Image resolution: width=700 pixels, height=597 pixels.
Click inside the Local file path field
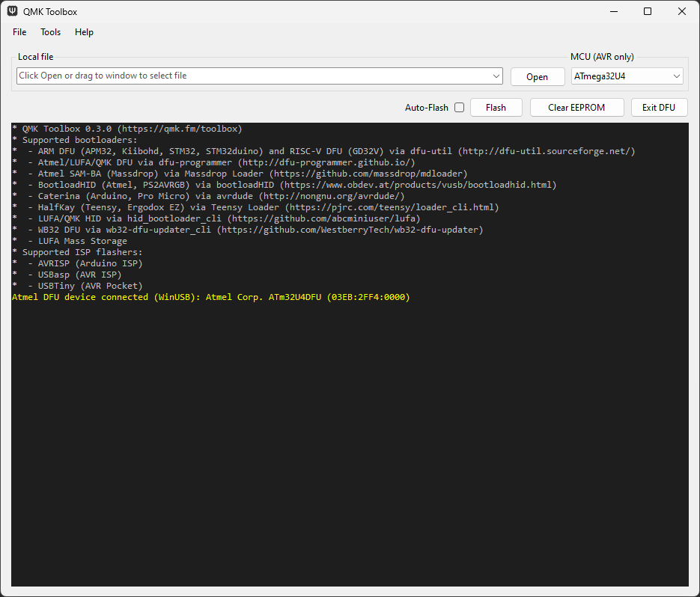click(x=255, y=76)
